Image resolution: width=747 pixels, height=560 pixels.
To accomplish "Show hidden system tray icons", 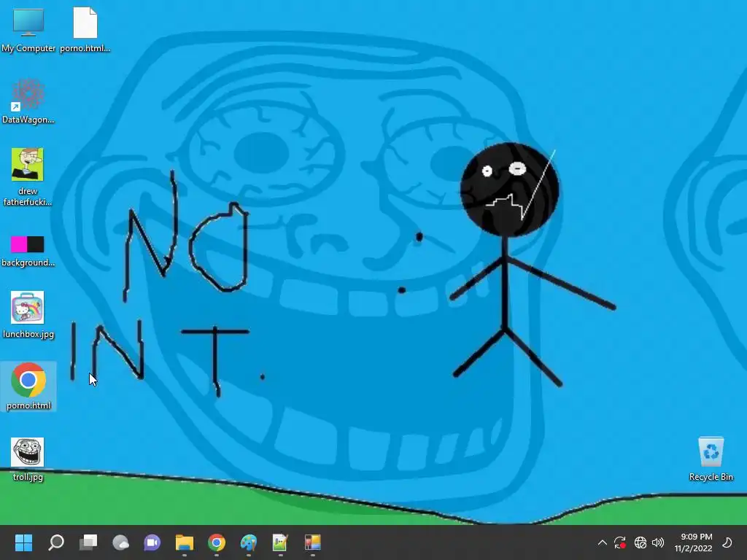I will pyautogui.click(x=602, y=542).
